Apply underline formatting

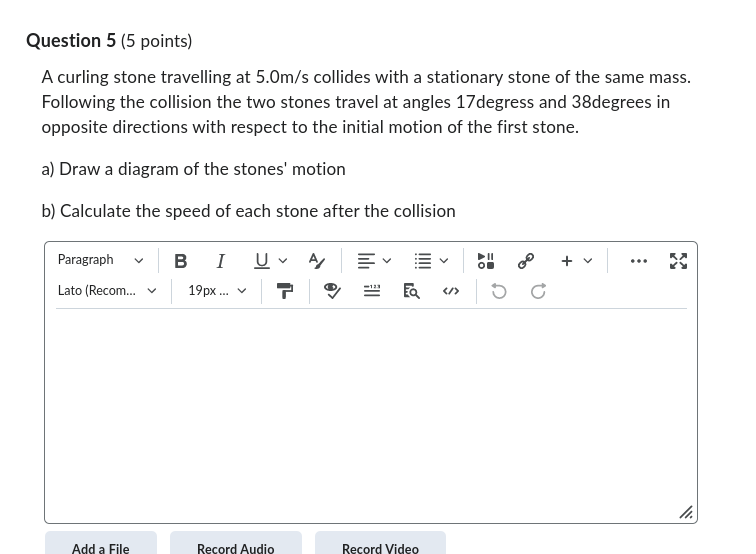point(262,261)
